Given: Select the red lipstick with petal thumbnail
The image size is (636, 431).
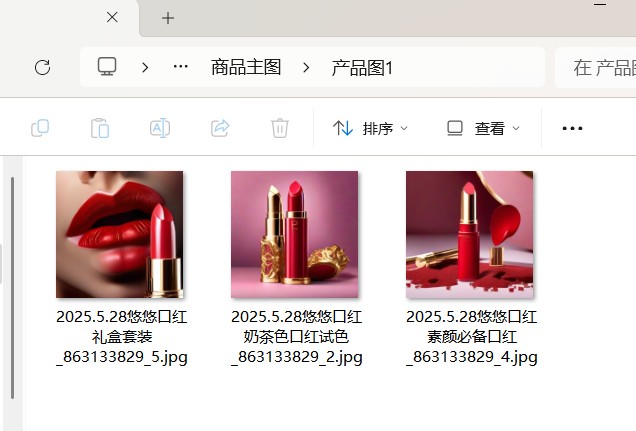Looking at the screenshot, I should (x=470, y=234).
